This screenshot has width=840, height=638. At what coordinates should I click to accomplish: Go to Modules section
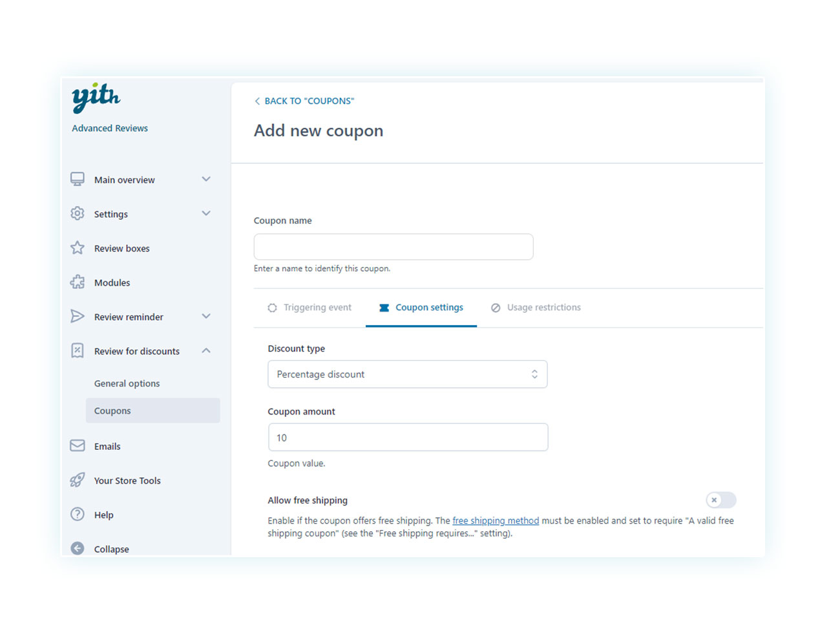pyautogui.click(x=112, y=282)
